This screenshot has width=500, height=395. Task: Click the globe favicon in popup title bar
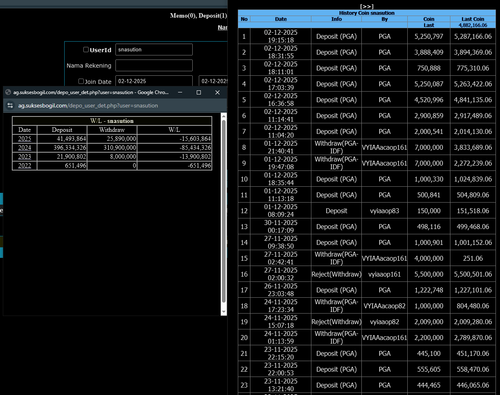[x=8, y=92]
